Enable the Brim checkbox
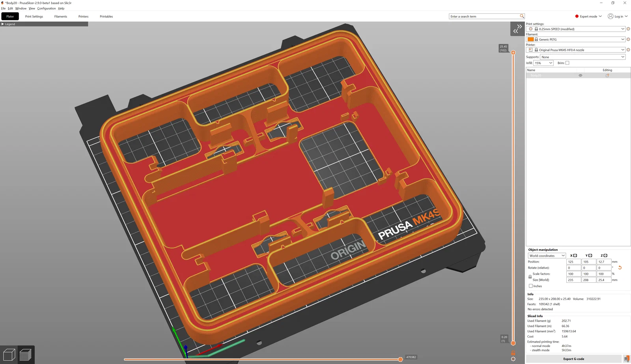Image resolution: width=631 pixels, height=364 pixels. 567,63
